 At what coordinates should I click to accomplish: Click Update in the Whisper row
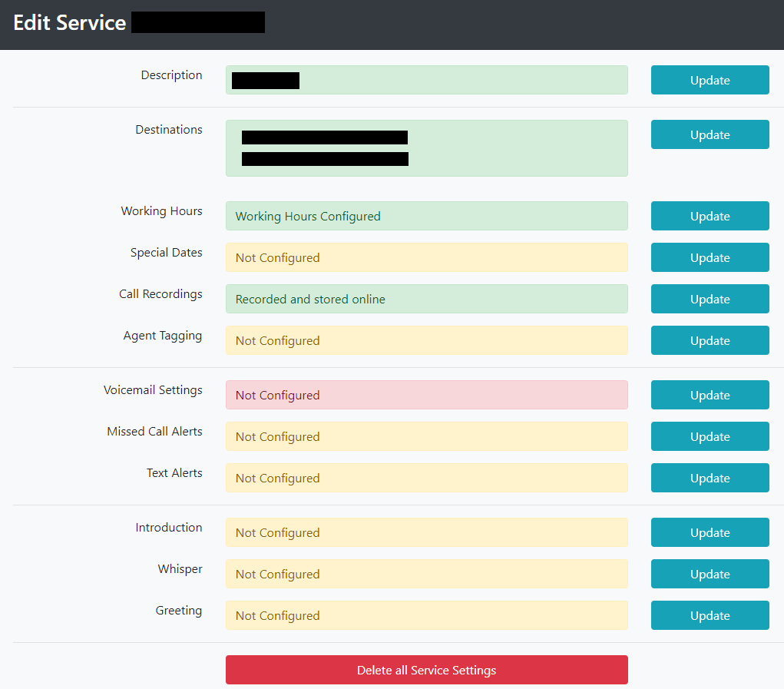point(710,574)
